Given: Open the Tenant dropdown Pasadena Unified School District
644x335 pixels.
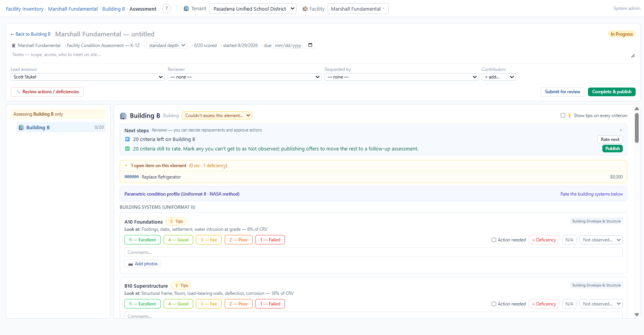Looking at the screenshot, I should (253, 9).
